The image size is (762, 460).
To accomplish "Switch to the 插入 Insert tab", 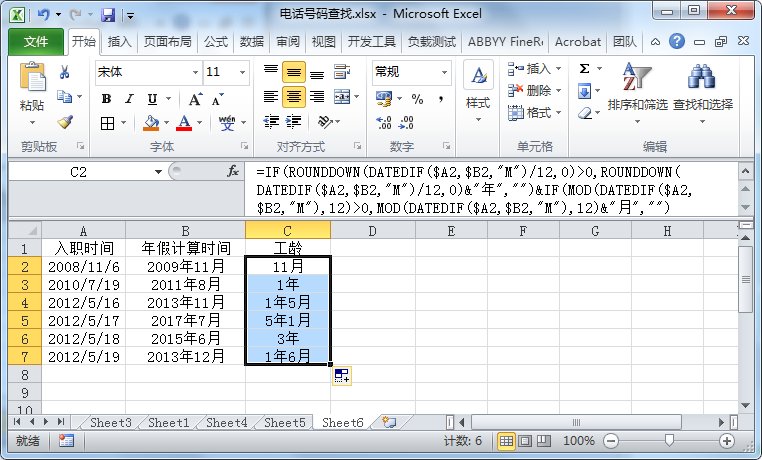I will pos(119,42).
